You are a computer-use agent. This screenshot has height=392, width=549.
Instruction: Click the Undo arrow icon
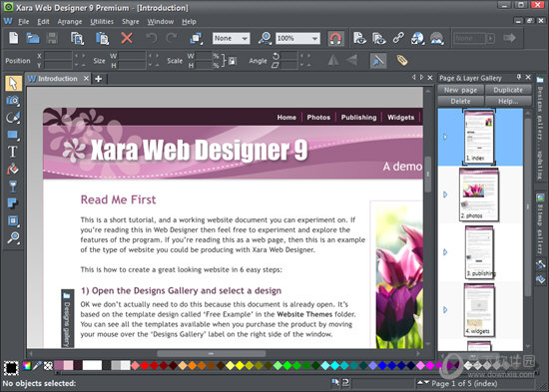152,38
